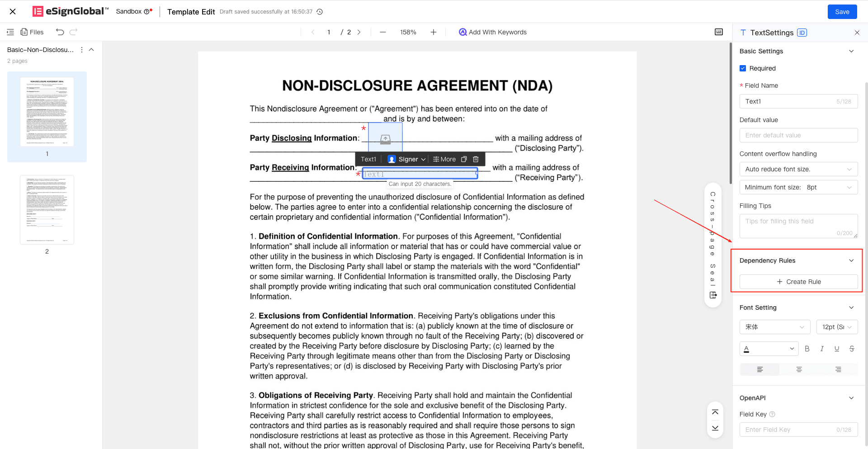Select page 2 thumbnail
The width and height of the screenshot is (868, 449).
point(47,210)
